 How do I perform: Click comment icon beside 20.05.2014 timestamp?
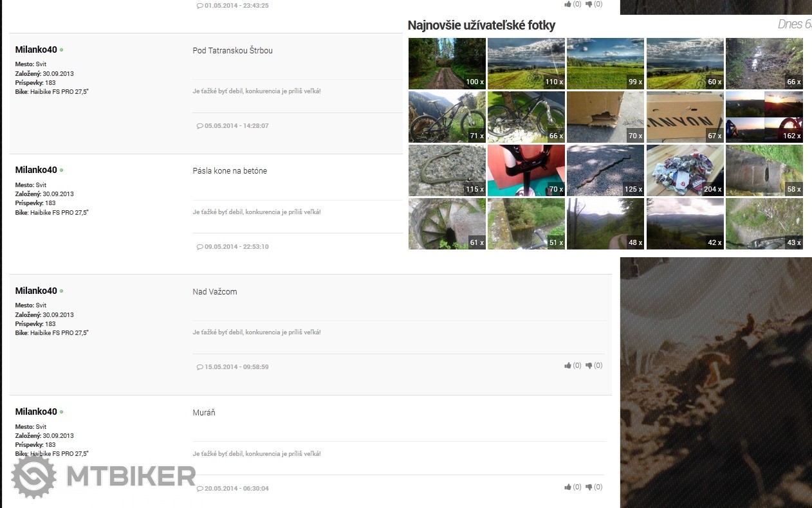[x=199, y=489]
